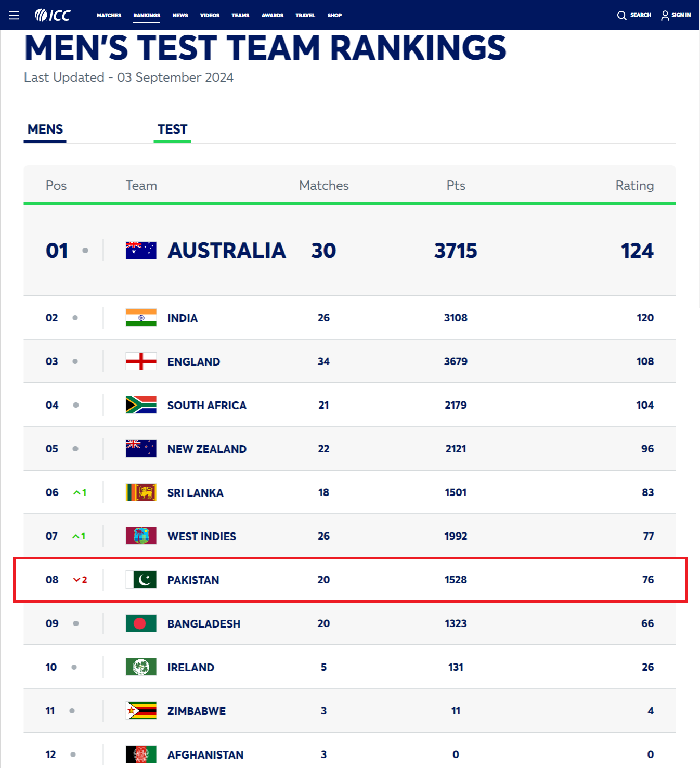
Task: Click the West Indies flag
Action: [141, 536]
